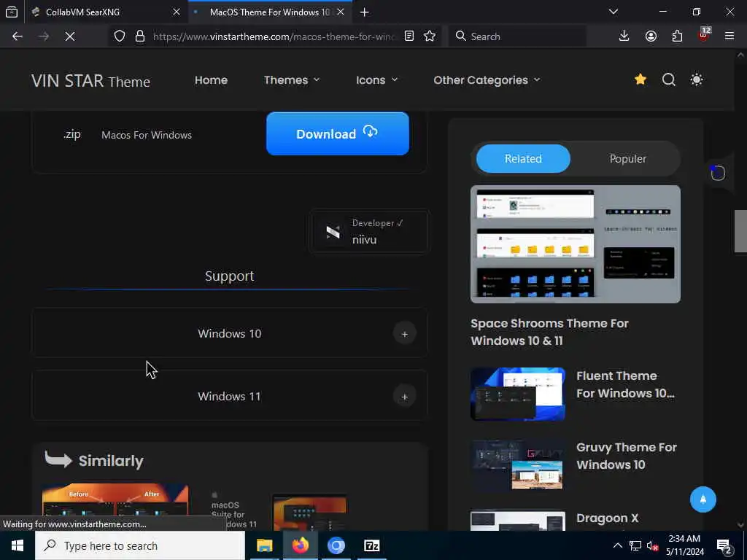Open File Explorer from taskbar

point(264,545)
